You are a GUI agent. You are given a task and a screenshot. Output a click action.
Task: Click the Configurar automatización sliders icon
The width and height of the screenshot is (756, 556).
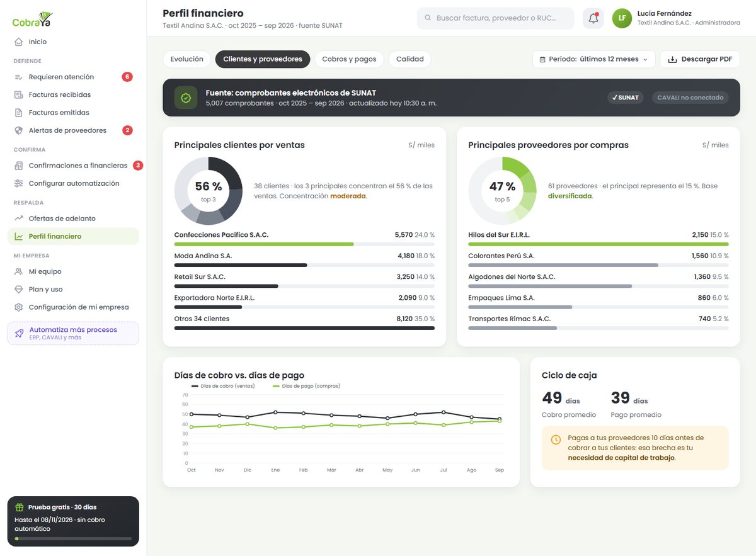click(18, 183)
